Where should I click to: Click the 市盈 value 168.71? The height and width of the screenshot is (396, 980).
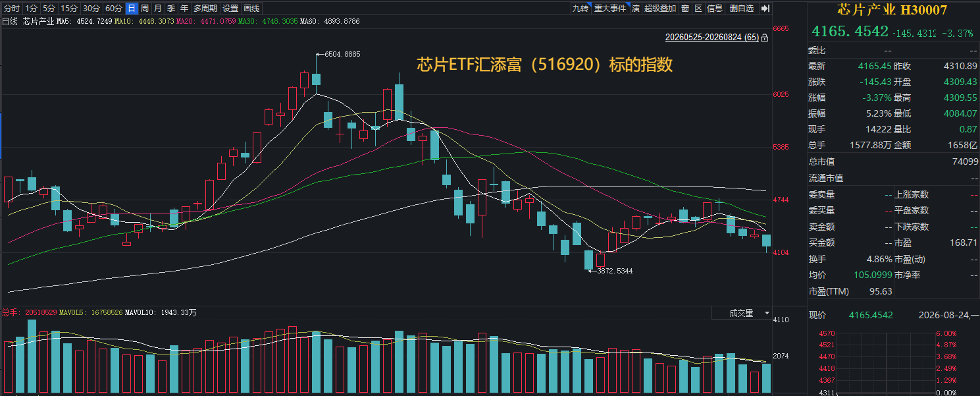point(964,242)
